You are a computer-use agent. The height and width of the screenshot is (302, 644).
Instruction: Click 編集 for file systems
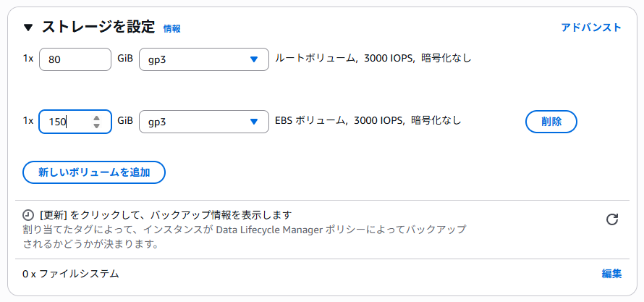[x=611, y=274]
